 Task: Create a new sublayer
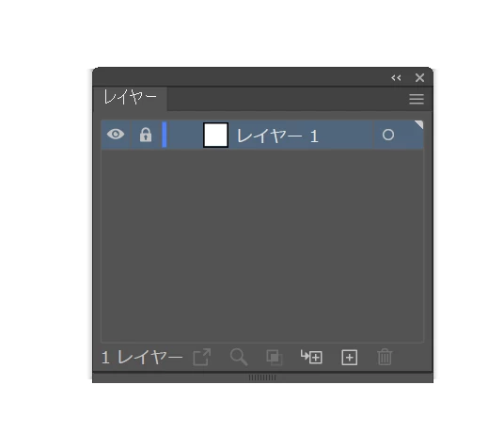[311, 357]
